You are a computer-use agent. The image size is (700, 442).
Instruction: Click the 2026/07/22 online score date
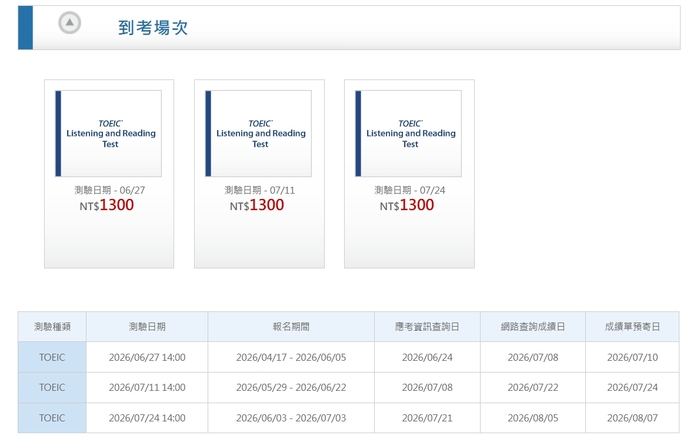(533, 388)
